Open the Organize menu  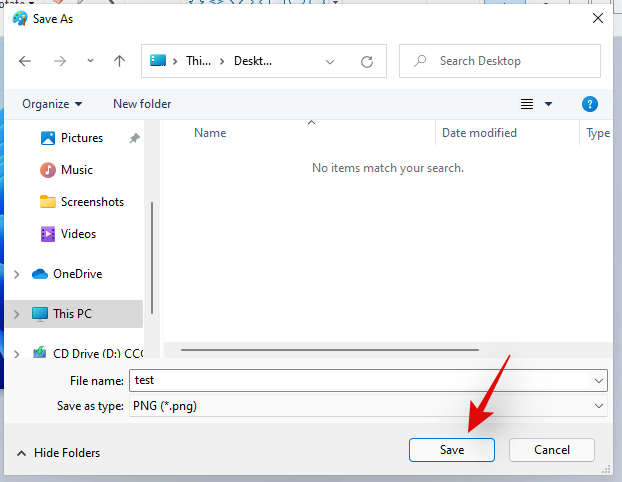(x=52, y=104)
